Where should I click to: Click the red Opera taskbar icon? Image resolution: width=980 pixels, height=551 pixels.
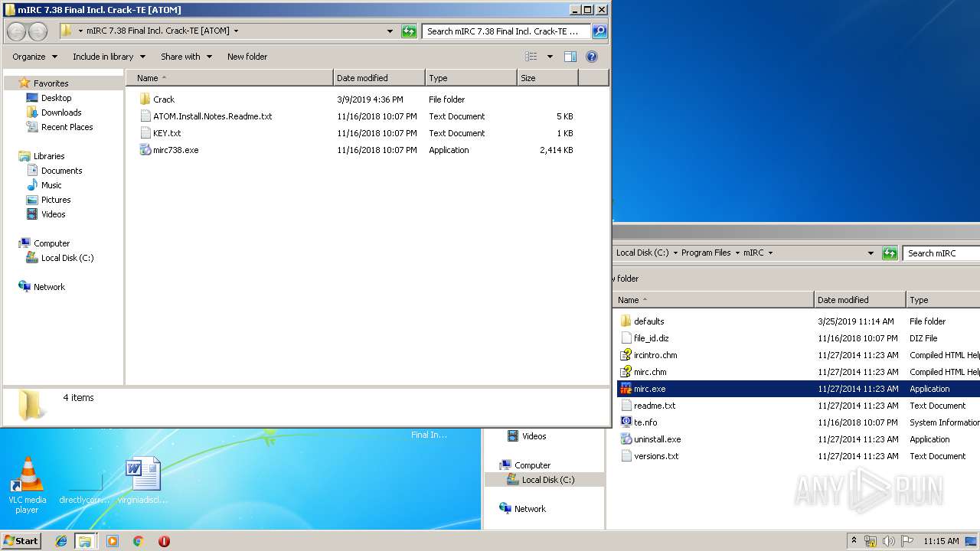[x=164, y=541]
